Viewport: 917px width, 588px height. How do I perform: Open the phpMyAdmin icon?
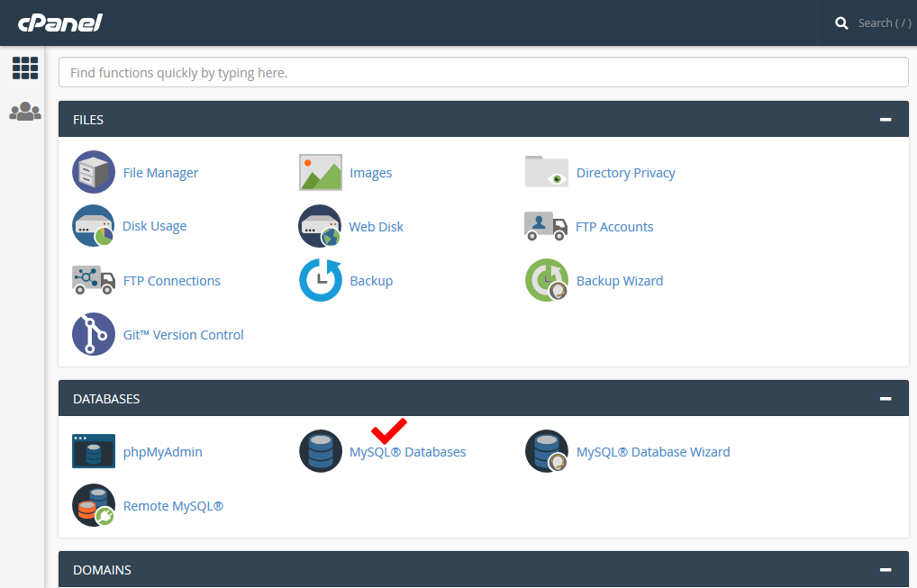(94, 450)
